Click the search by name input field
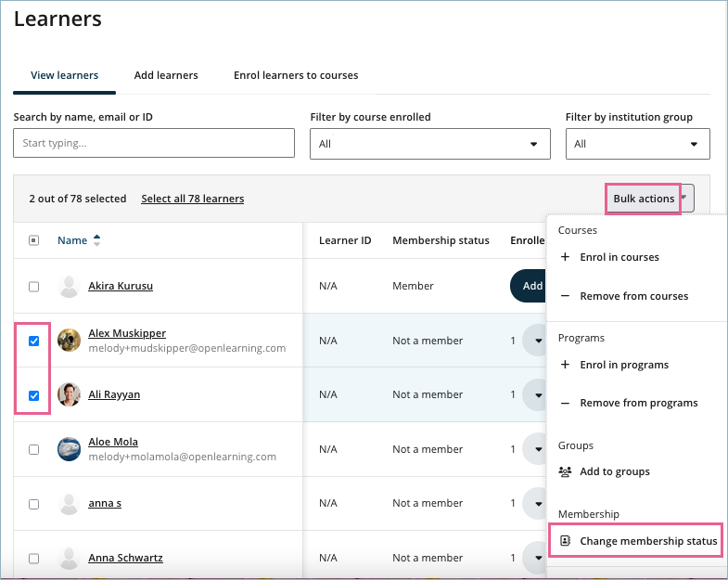 pos(154,144)
